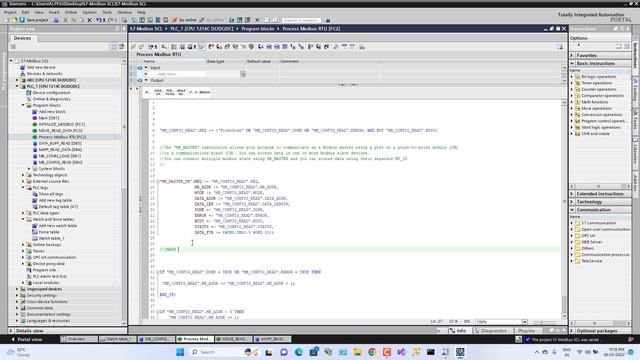Open the Main [OB1] block icon
640x360 pixels.
[35, 118]
